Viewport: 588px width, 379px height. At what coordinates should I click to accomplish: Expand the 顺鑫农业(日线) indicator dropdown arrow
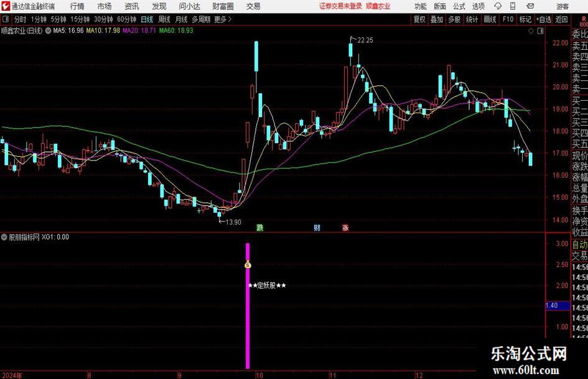(x=48, y=30)
